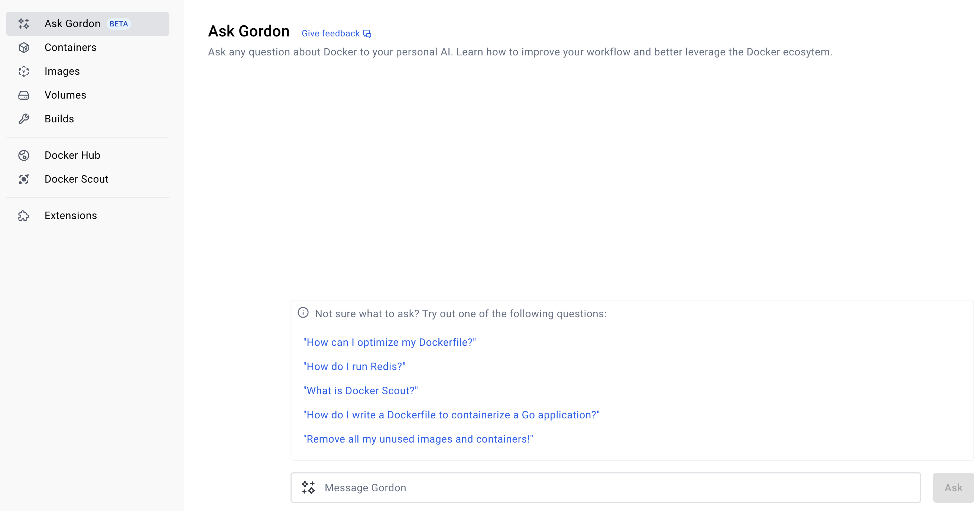Select the "How do I run Redis?" suggestion
Screen dimensions: 980x511
pyautogui.click(x=354, y=366)
